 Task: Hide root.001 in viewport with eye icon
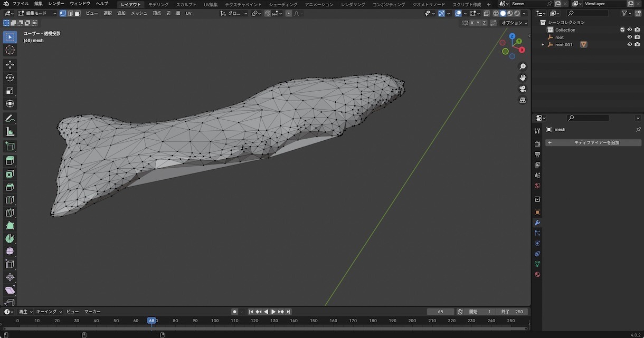629,45
